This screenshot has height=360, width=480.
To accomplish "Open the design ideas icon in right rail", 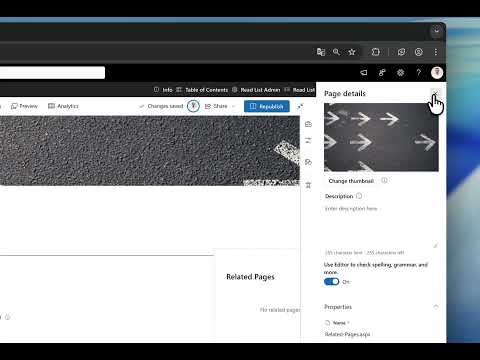I will [308, 162].
